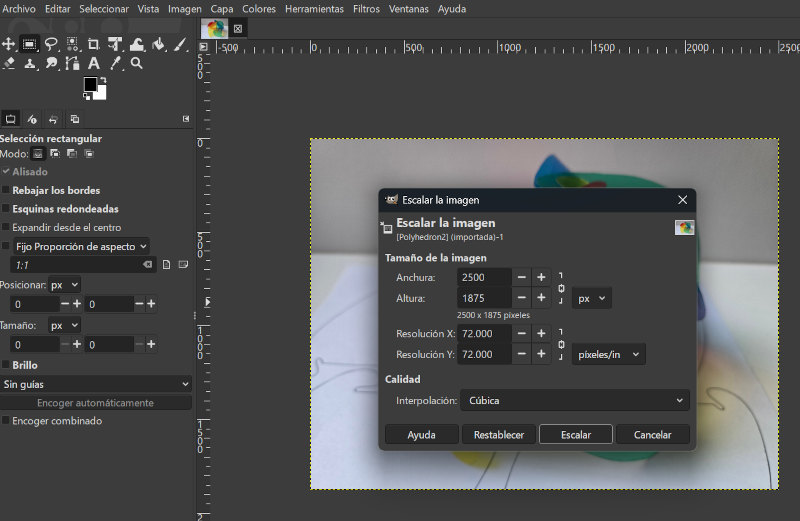The width and height of the screenshot is (800, 521).
Task: Check the Esquinas redondeadas option
Action: pyautogui.click(x=6, y=209)
